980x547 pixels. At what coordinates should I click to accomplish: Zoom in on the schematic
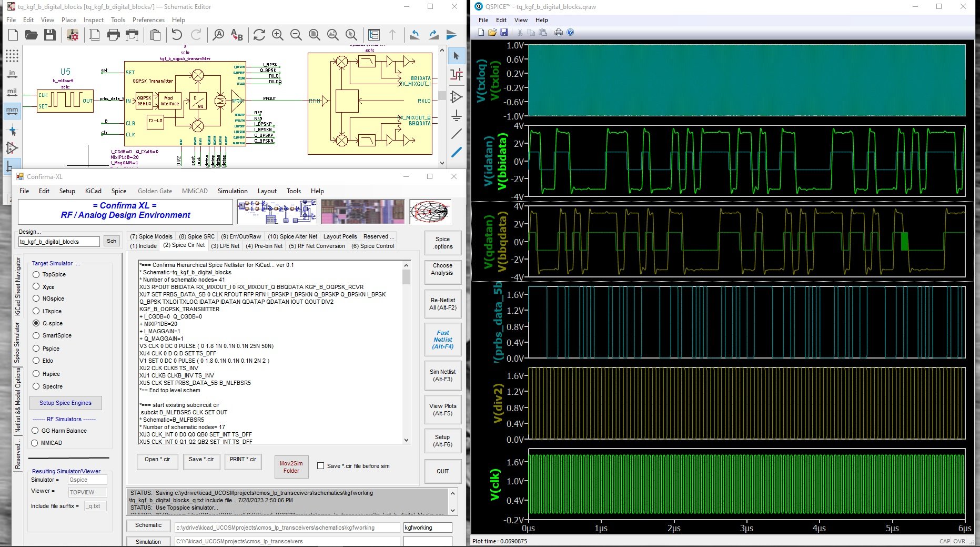[278, 35]
